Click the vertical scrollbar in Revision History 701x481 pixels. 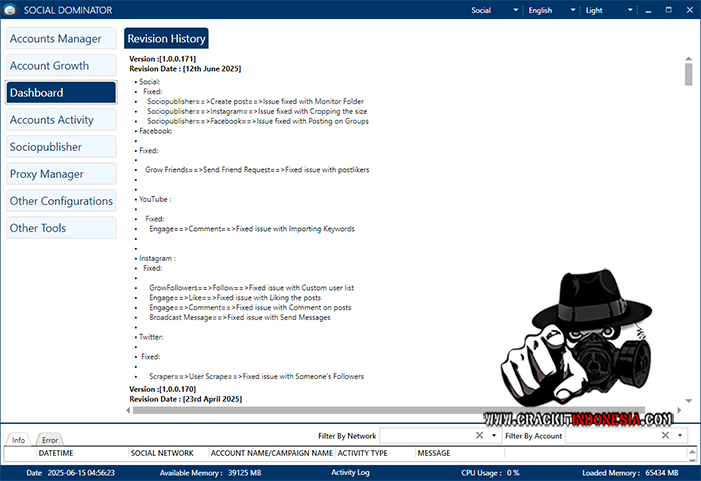pyautogui.click(x=688, y=76)
